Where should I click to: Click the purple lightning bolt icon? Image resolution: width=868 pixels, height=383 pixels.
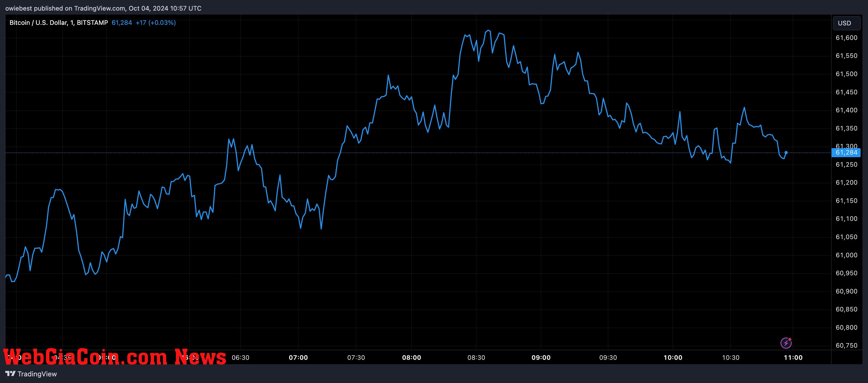(x=786, y=343)
